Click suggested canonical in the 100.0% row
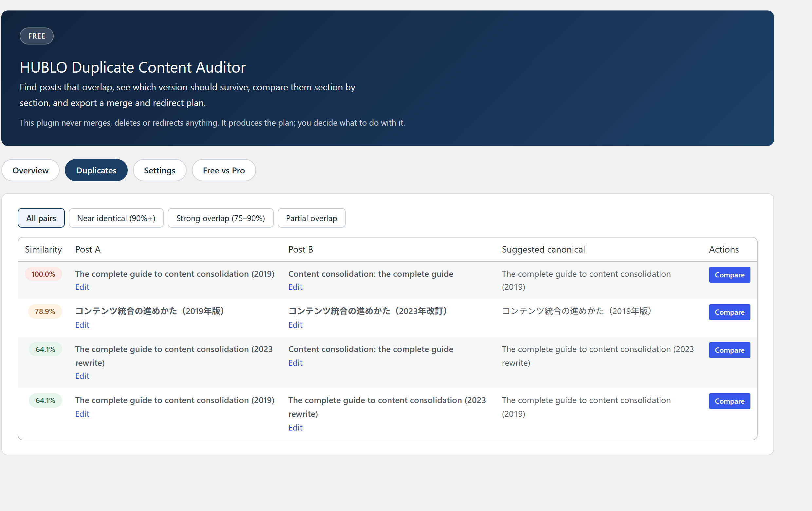Image resolution: width=812 pixels, height=511 pixels. (586, 280)
